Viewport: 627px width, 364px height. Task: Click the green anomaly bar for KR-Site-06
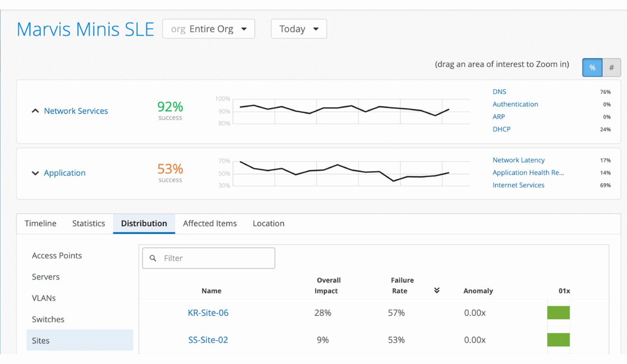pos(558,313)
